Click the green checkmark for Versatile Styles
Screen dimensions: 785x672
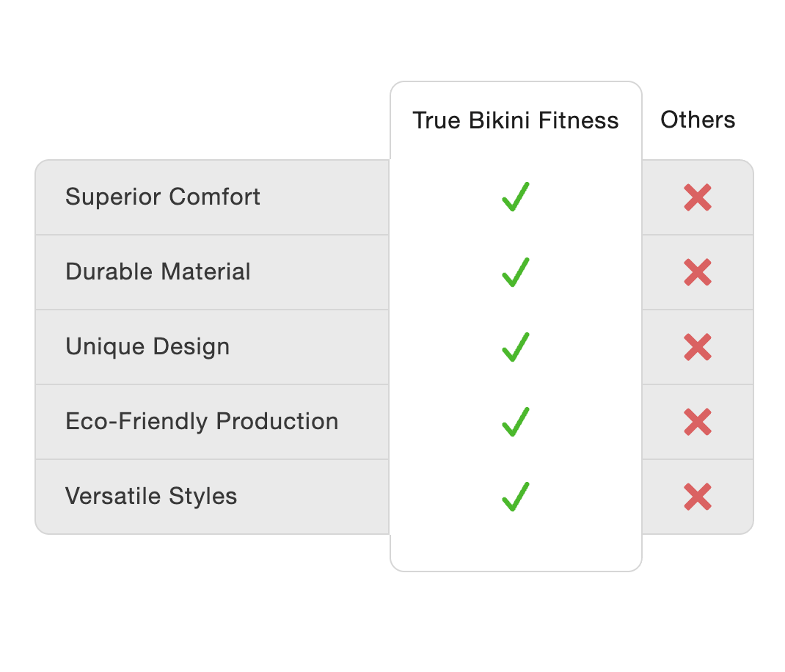tap(516, 497)
